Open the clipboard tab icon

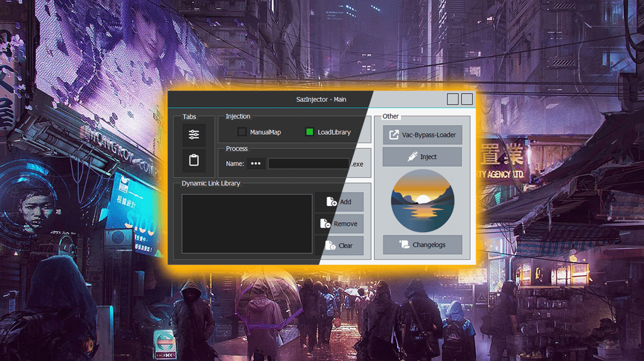pyautogui.click(x=194, y=160)
